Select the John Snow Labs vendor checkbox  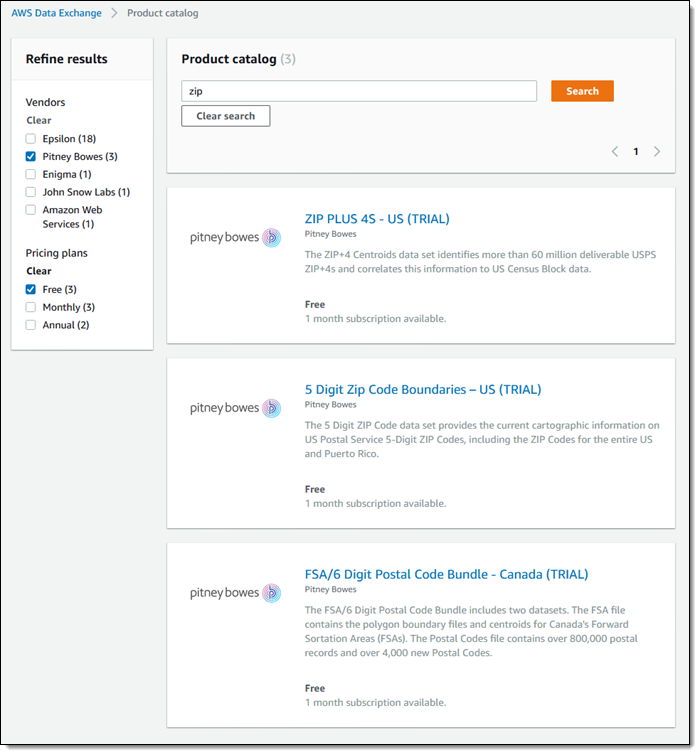click(x=31, y=192)
